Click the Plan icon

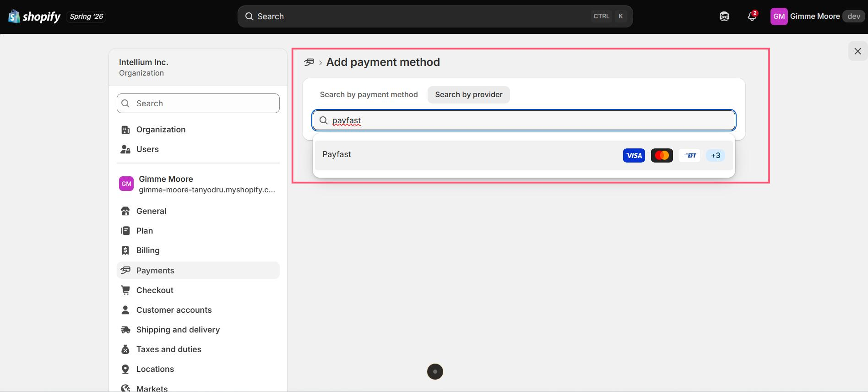(125, 231)
